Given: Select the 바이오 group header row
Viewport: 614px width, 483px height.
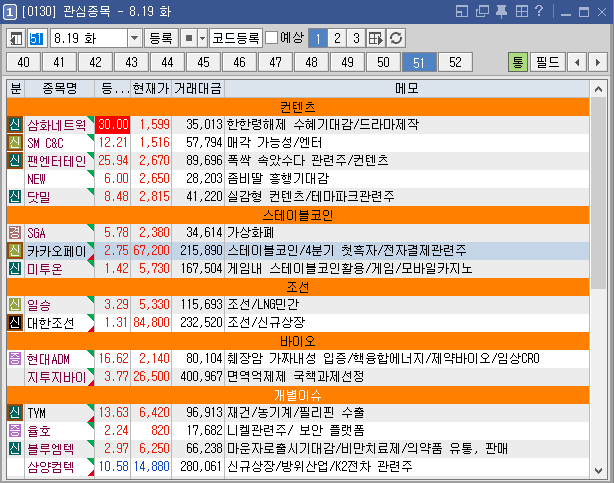Looking at the screenshot, I should 298,341.
